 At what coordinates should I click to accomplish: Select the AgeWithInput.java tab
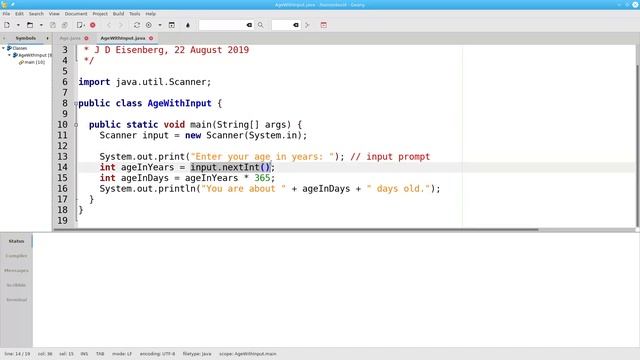(122, 38)
